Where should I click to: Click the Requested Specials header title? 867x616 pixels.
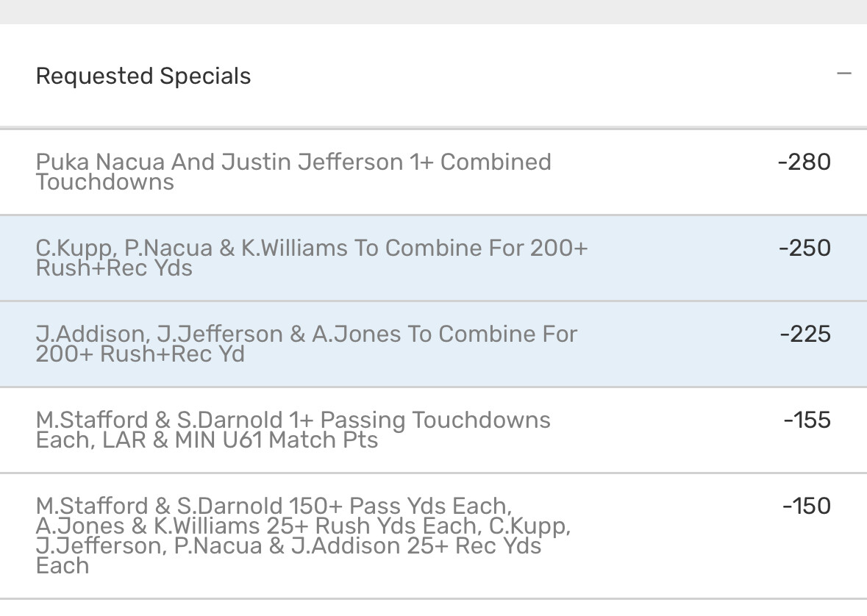pyautogui.click(x=143, y=76)
